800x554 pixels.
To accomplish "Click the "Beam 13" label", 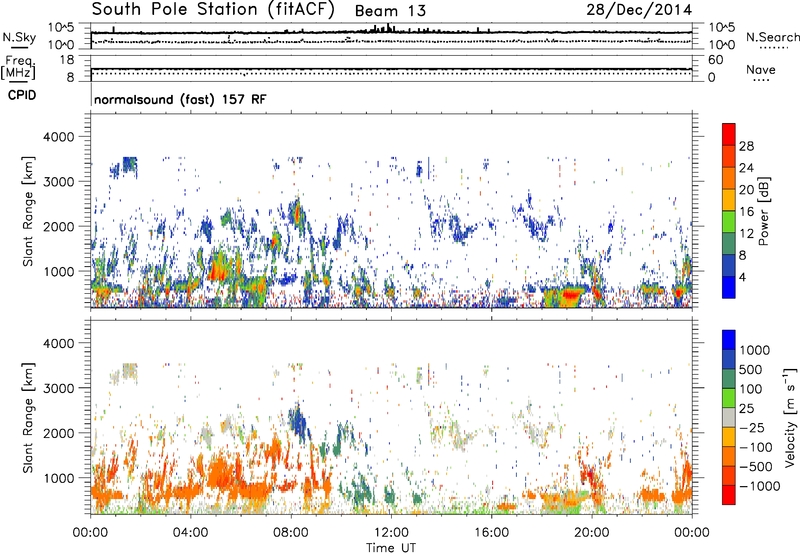I will 390,11.
